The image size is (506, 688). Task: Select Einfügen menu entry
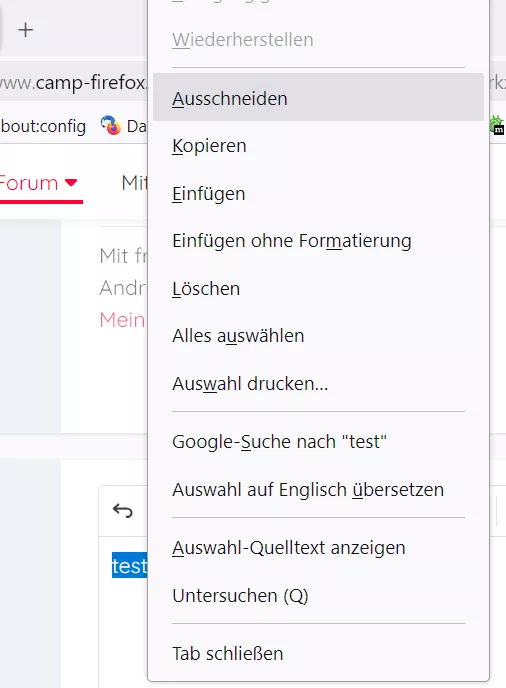click(318, 194)
